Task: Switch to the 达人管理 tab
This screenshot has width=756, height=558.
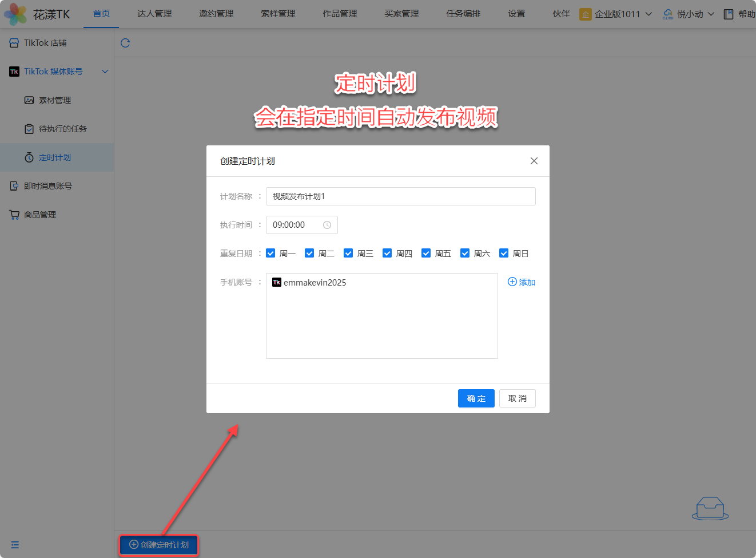Action: (154, 14)
